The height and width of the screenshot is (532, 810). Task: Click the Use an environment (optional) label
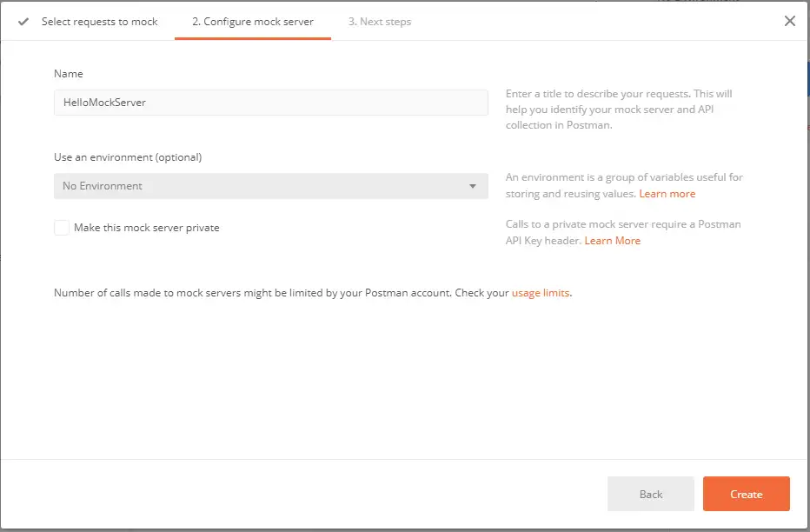(x=128, y=157)
